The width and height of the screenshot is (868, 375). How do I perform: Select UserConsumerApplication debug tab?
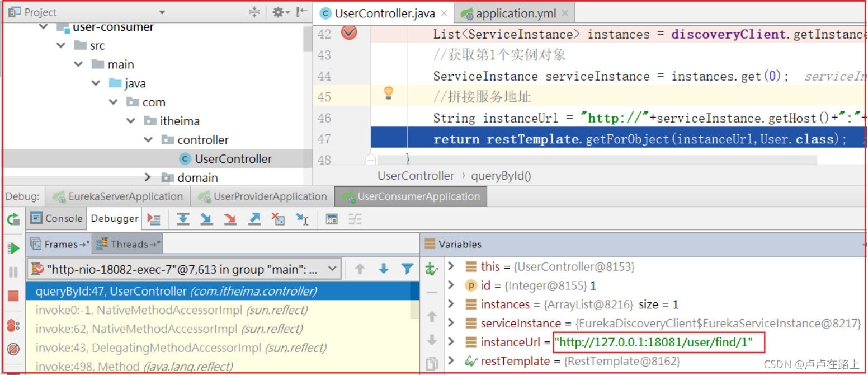[412, 196]
